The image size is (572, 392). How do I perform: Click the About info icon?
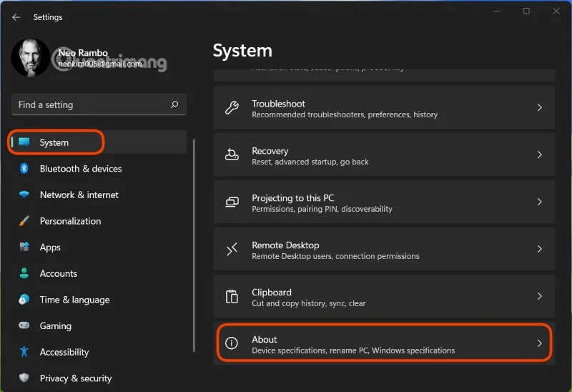232,343
